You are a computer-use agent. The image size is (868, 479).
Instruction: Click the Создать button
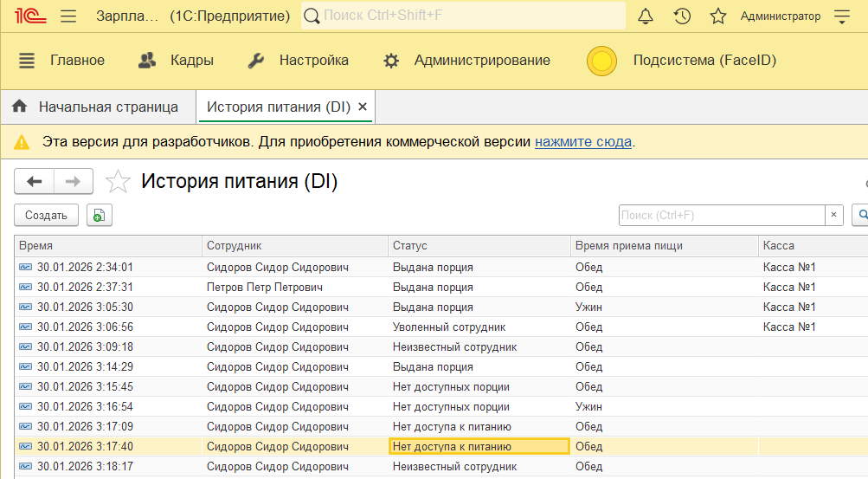pos(46,216)
